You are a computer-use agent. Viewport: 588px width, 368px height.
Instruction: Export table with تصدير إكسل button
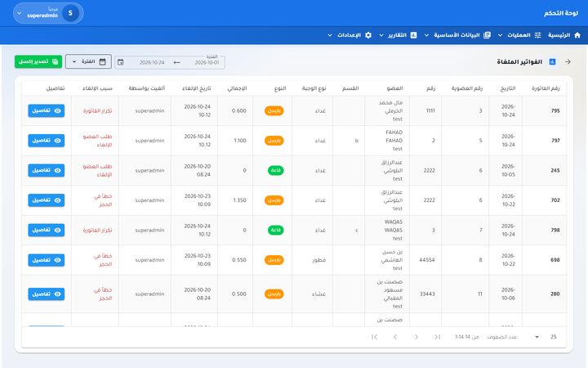pyautogui.click(x=38, y=61)
